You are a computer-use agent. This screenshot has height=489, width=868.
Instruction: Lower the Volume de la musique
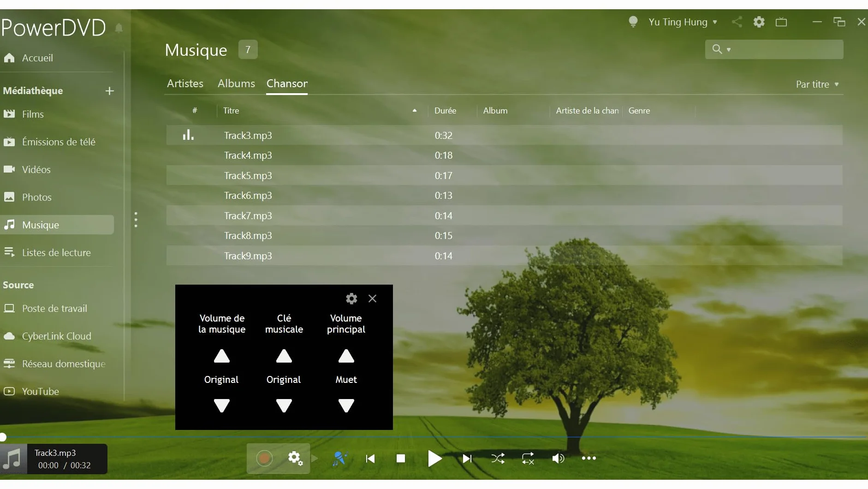tap(222, 406)
